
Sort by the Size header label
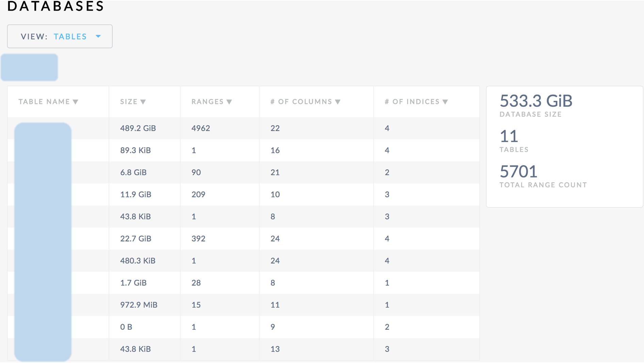pos(129,102)
